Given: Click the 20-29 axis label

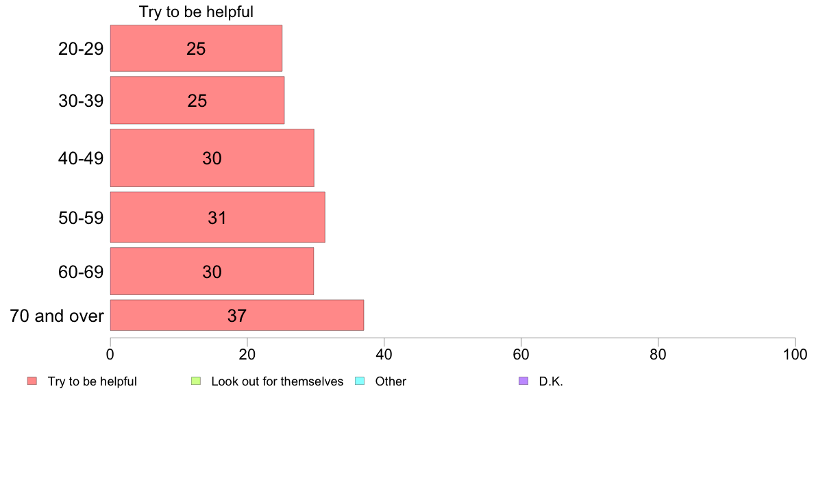Looking at the screenshot, I should [81, 49].
